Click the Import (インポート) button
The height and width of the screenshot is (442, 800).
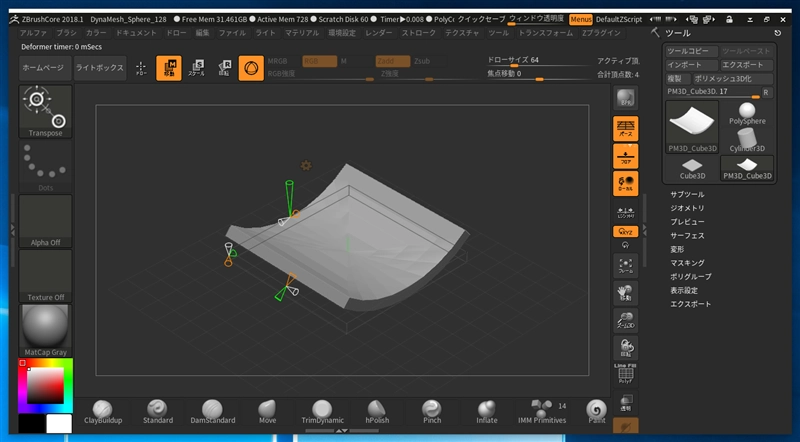pyautogui.click(x=692, y=65)
